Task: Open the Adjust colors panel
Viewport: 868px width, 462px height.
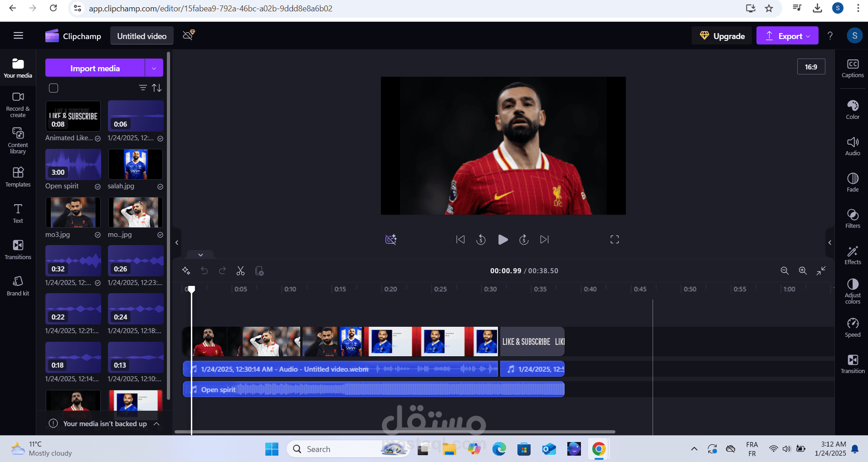Action: (853, 291)
